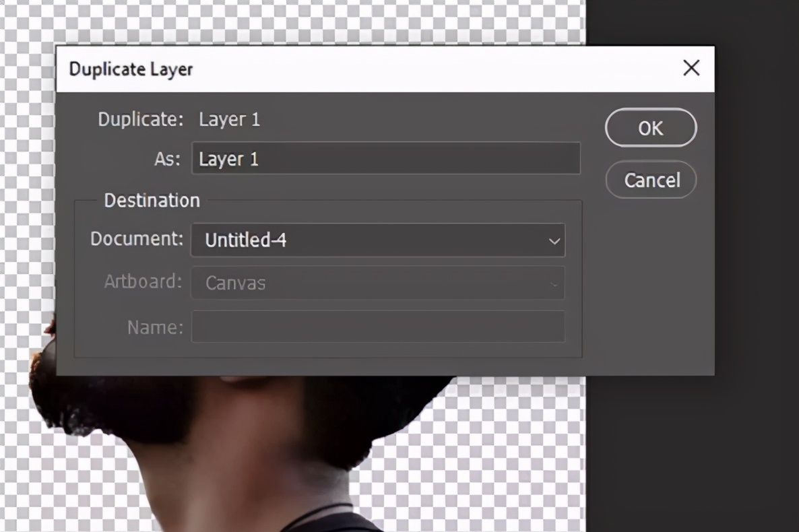This screenshot has height=532, width=799.
Task: Click the Document: label text
Action: pos(137,239)
